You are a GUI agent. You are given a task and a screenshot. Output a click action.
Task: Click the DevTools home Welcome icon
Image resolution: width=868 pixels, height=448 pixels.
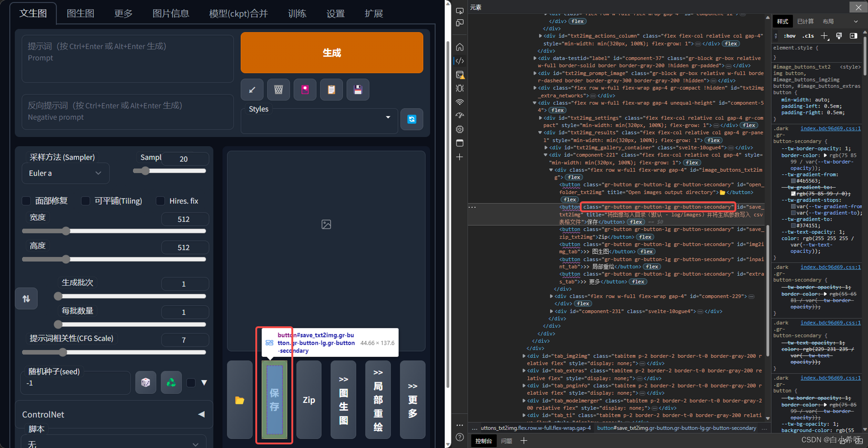click(460, 47)
